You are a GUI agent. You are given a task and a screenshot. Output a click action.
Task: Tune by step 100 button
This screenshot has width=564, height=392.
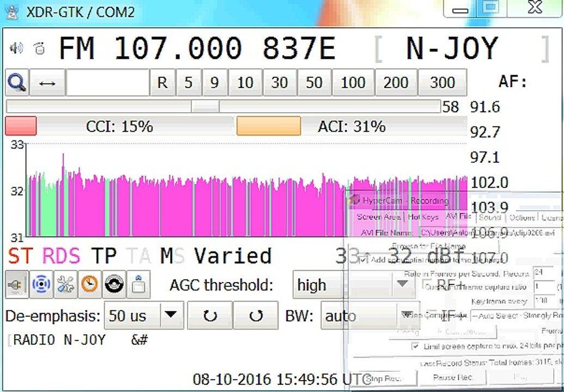click(x=353, y=83)
